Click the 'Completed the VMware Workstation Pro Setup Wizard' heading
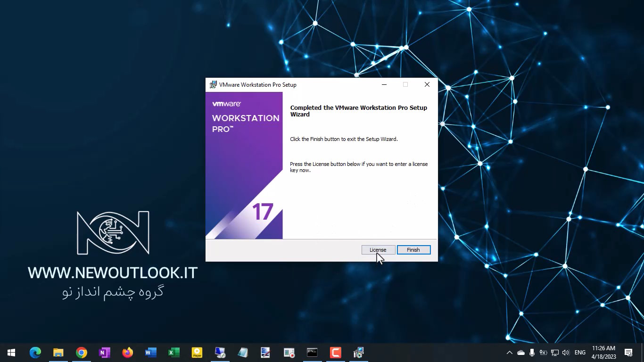Viewport: 644px width, 362px height. tap(359, 111)
